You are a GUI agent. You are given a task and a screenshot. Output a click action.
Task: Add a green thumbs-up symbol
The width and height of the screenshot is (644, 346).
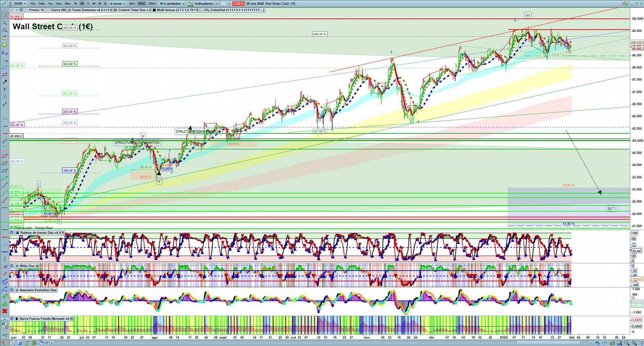coord(5,304)
